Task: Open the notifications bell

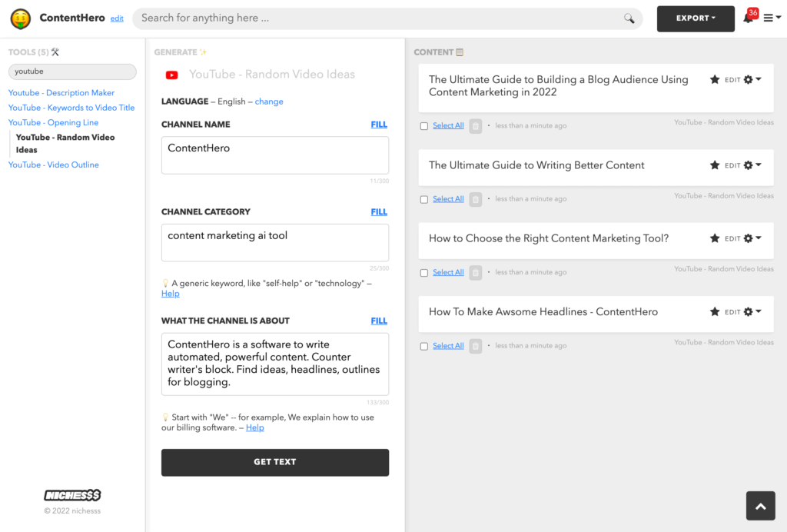Action: [x=748, y=18]
